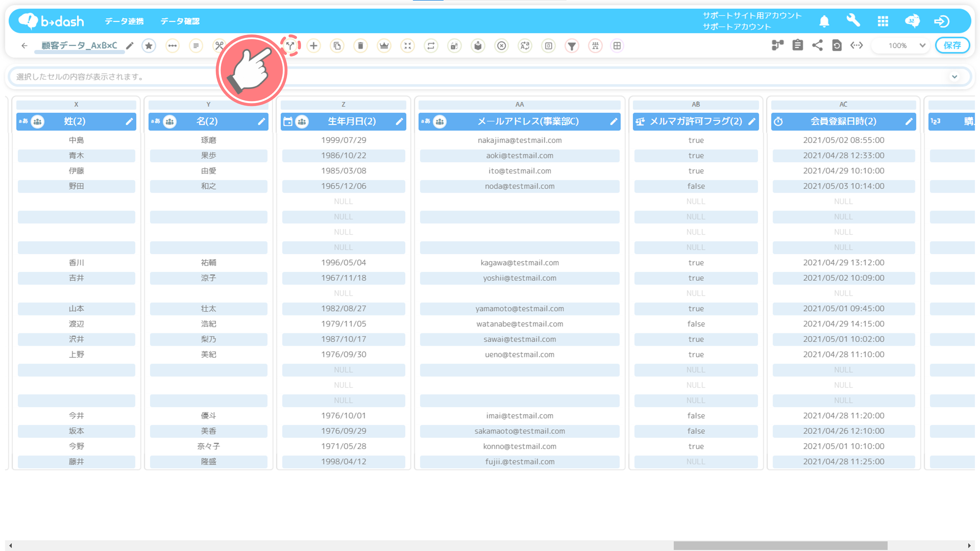Click the star favorite icon in toolbar
Image resolution: width=980 pixels, height=551 pixels.
tap(149, 46)
